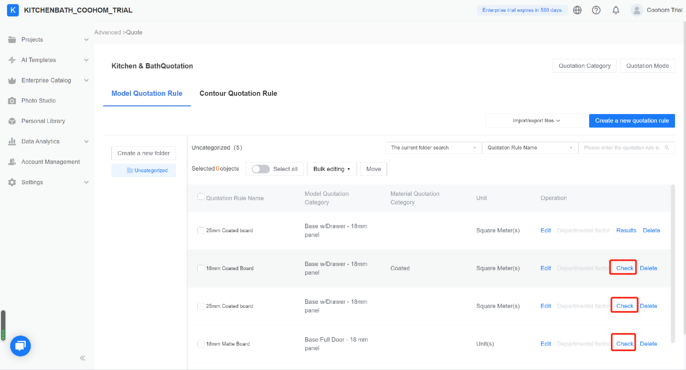Click the Data Analytics chart icon
This screenshot has width=686, height=370.
(12, 141)
